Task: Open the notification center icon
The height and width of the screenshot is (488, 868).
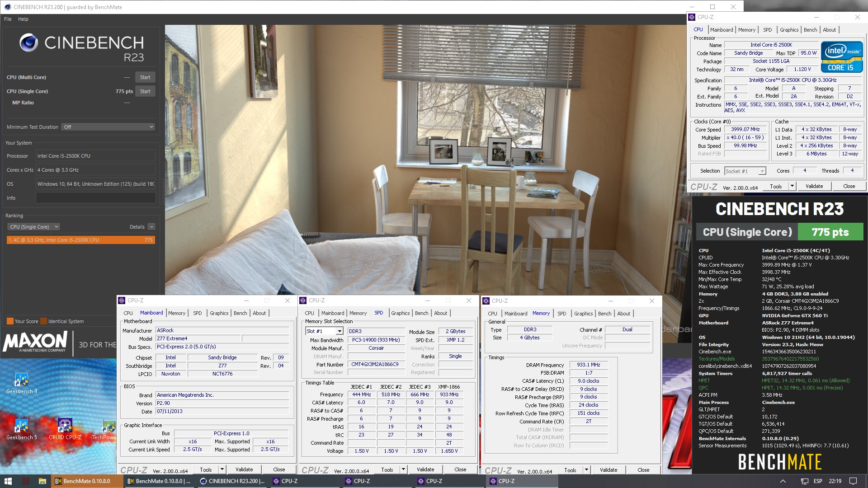Action: [853, 481]
